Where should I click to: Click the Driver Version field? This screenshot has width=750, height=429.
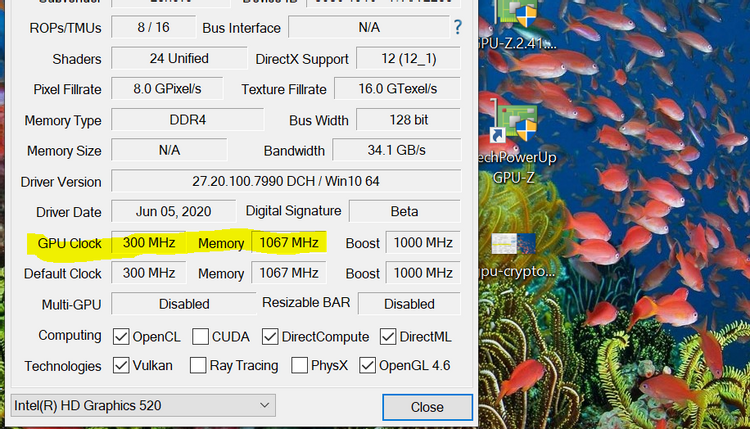[x=286, y=181]
